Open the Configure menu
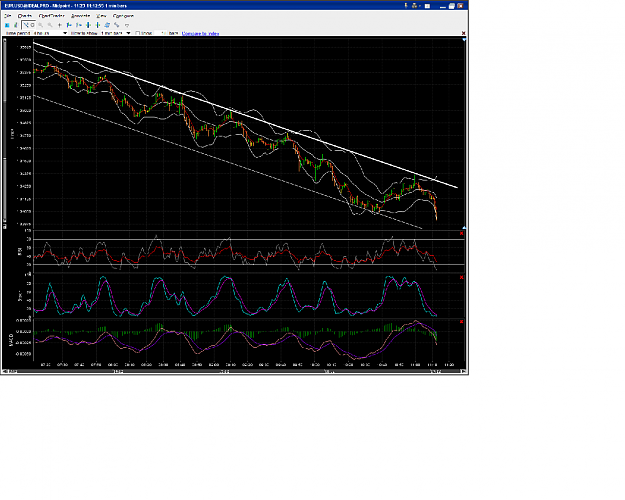Viewport: 625px width, 500px height. [x=123, y=16]
